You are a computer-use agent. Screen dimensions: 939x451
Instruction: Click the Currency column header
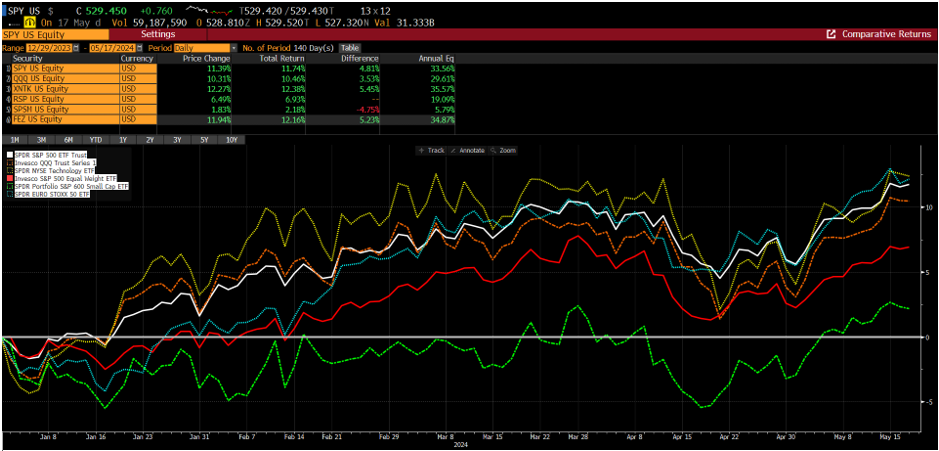[137, 59]
